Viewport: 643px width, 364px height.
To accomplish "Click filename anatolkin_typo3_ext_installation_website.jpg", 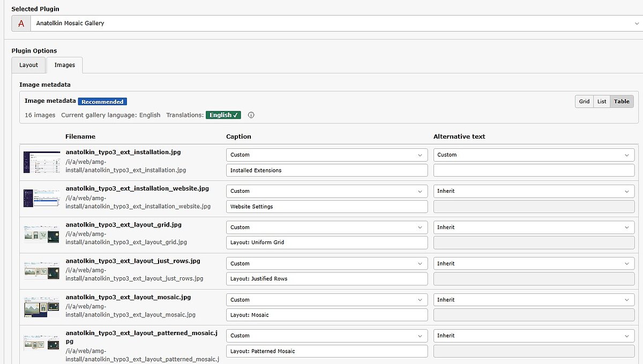I will [x=137, y=188].
